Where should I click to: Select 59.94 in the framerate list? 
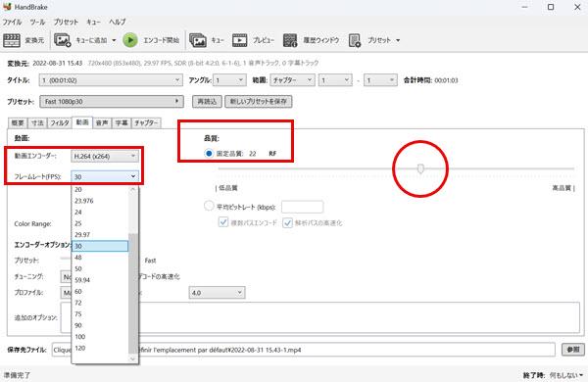click(100, 280)
